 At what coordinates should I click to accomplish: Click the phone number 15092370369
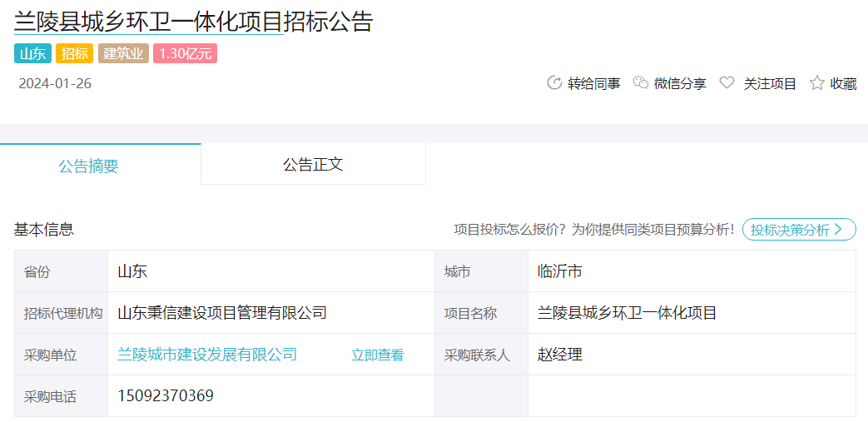[166, 396]
